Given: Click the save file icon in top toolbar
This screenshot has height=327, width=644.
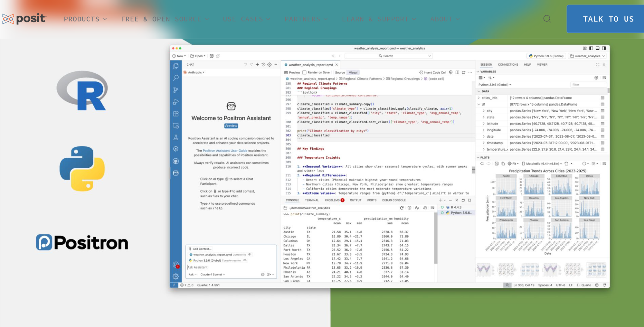Looking at the screenshot, I should [x=212, y=56].
